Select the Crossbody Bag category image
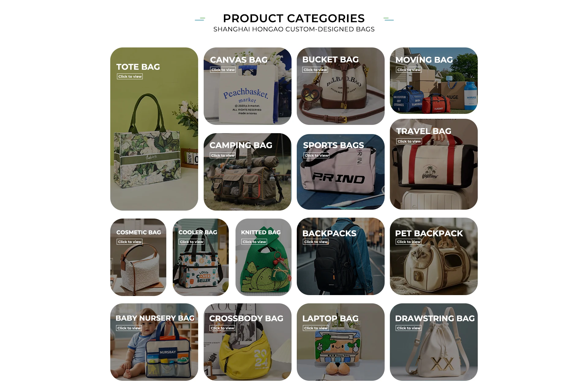Screen dimensions: 588x386 [x=247, y=342]
